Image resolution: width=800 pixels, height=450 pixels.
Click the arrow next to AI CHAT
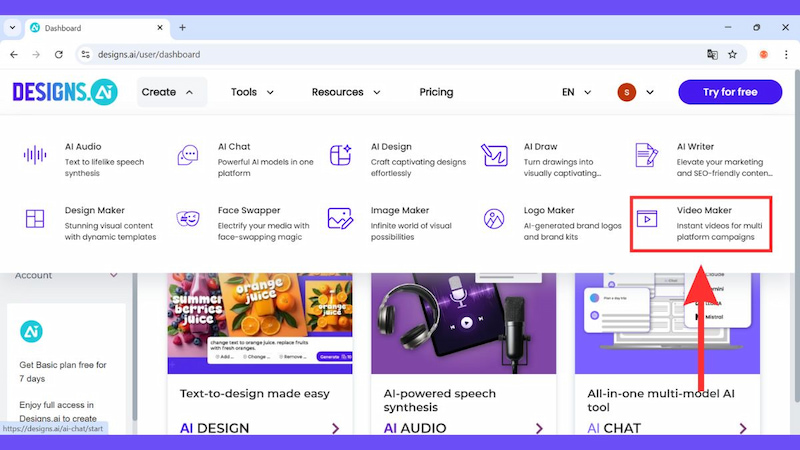[743, 429]
